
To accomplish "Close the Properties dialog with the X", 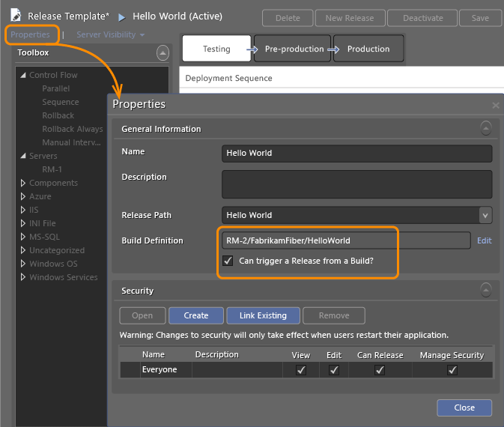I will [x=495, y=106].
